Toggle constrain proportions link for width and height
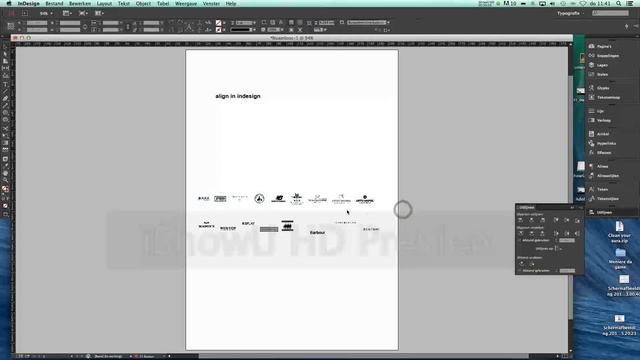 pyautogui.click(x=84, y=27)
